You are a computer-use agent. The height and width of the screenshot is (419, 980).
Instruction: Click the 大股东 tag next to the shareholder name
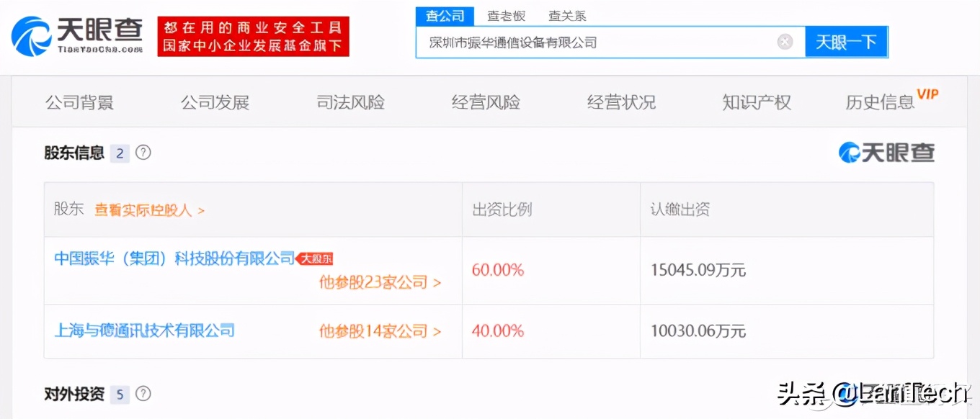click(316, 258)
